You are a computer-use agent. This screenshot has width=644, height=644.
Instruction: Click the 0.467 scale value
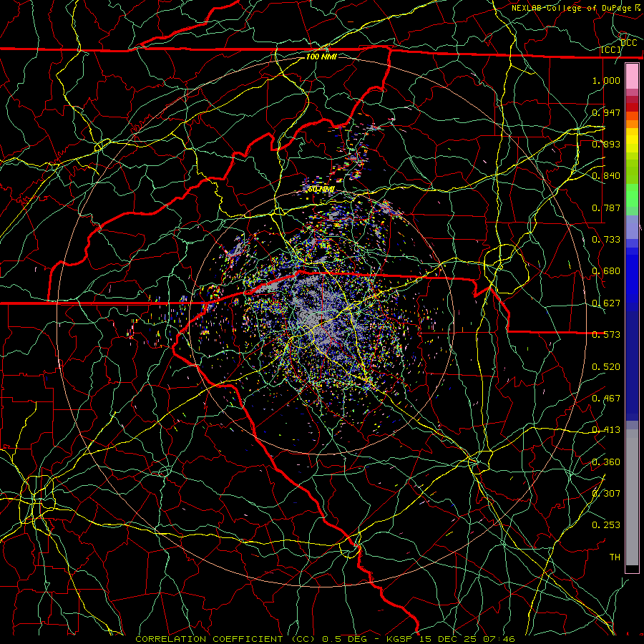coord(606,399)
